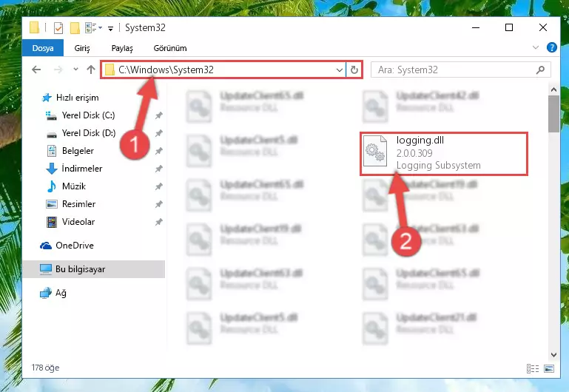
Task: Click the Ara: System32 search box
Action: (452, 70)
